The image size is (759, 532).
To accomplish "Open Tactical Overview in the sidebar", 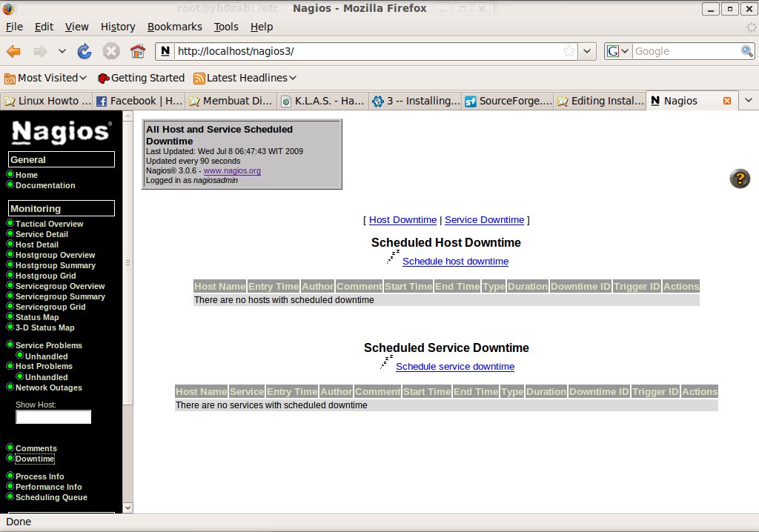I will (49, 224).
